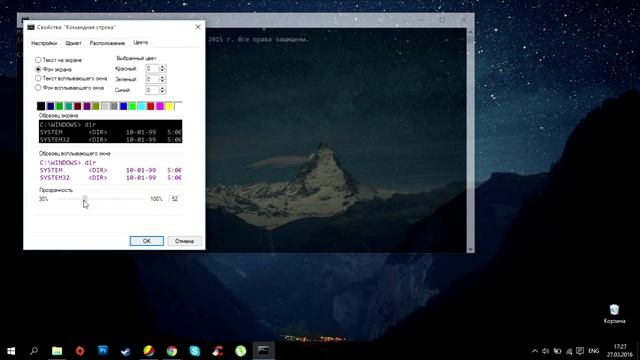Image resolution: width=640 pixels, height=360 pixels.
Task: Click the properties dialog title bar icon
Action: point(31,27)
